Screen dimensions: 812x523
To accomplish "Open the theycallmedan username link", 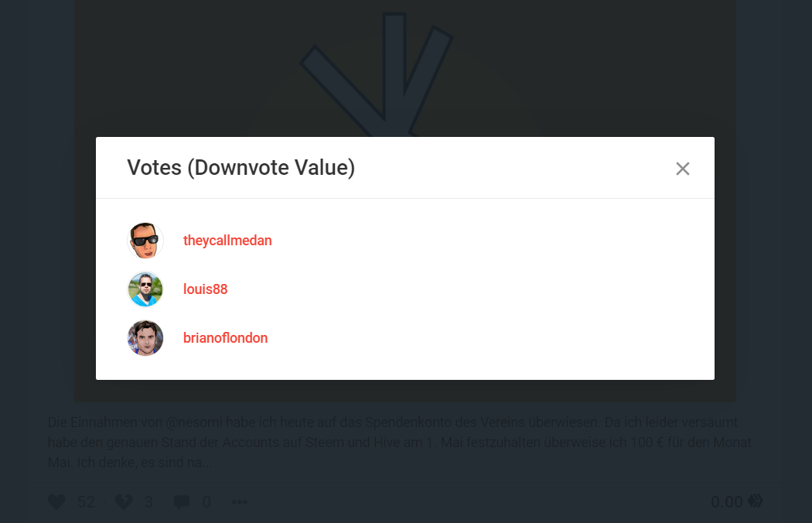I will [x=227, y=241].
